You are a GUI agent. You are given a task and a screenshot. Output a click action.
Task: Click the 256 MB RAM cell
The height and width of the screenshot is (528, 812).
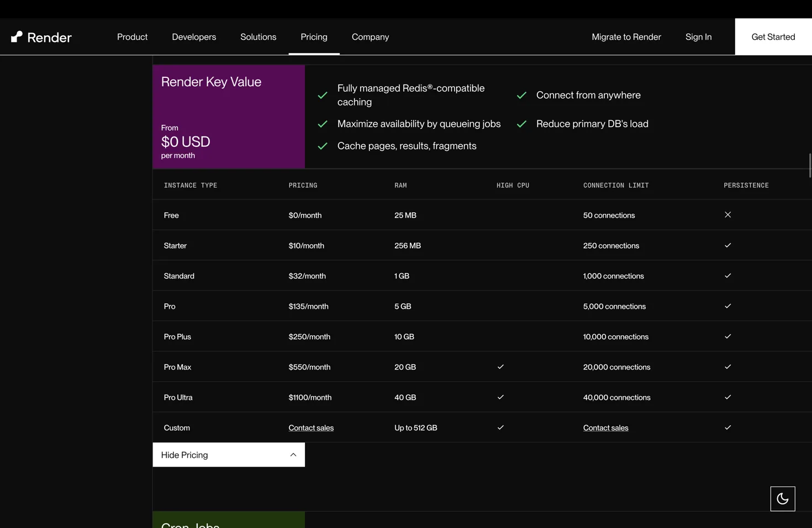(408, 246)
